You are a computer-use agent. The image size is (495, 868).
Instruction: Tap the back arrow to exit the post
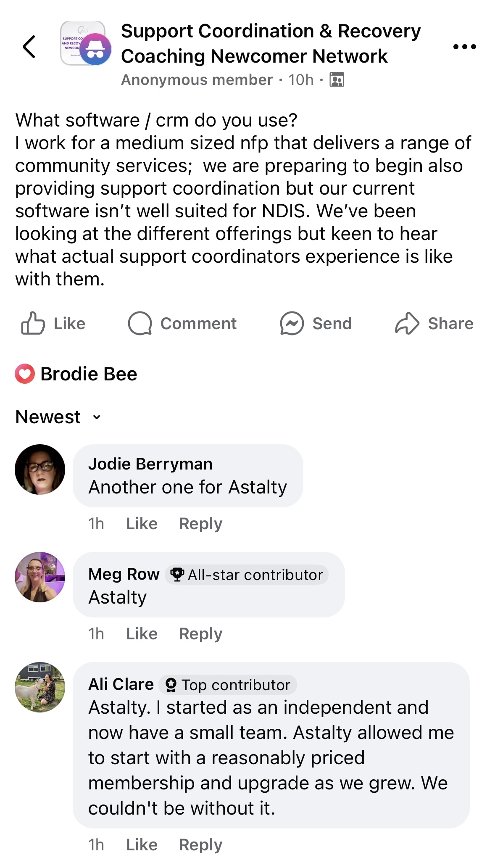tap(29, 46)
